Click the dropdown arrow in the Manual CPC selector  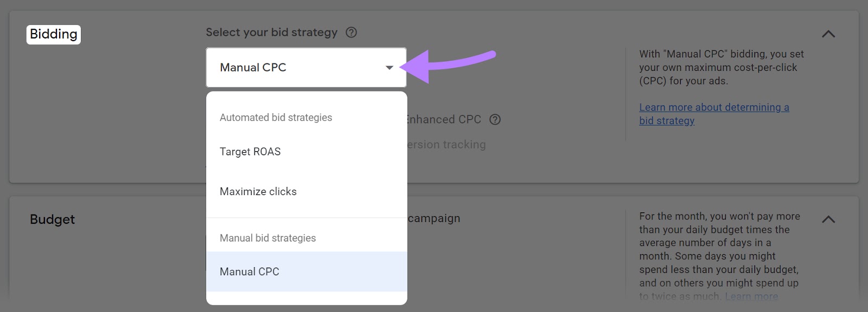coord(388,67)
